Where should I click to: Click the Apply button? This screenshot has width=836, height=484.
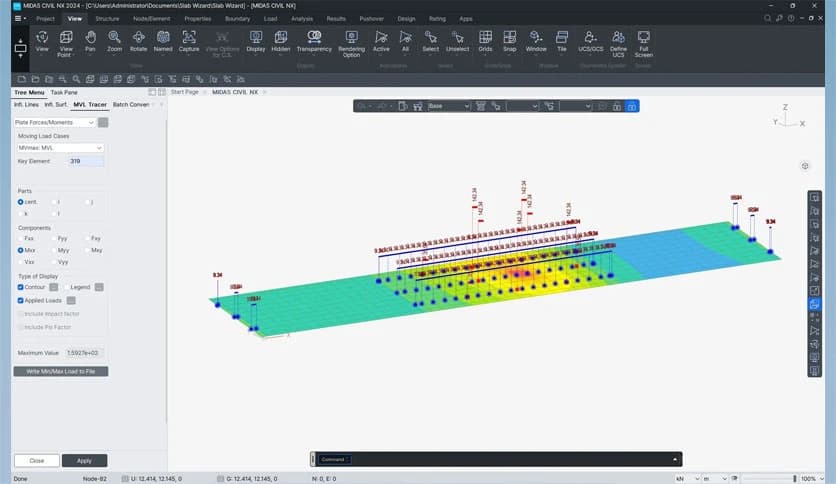point(84,461)
